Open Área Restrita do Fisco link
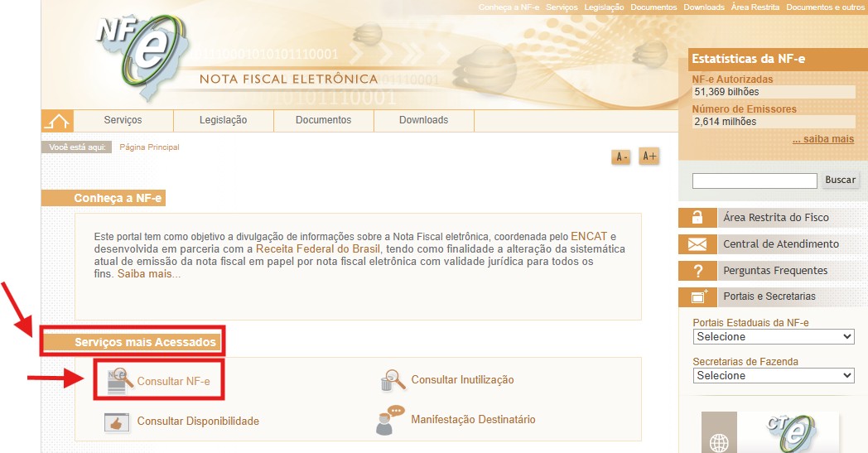The width and height of the screenshot is (868, 453). point(776,218)
